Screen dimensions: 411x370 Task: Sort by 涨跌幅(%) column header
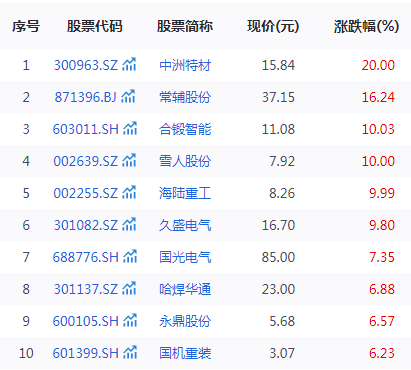pyautogui.click(x=366, y=26)
